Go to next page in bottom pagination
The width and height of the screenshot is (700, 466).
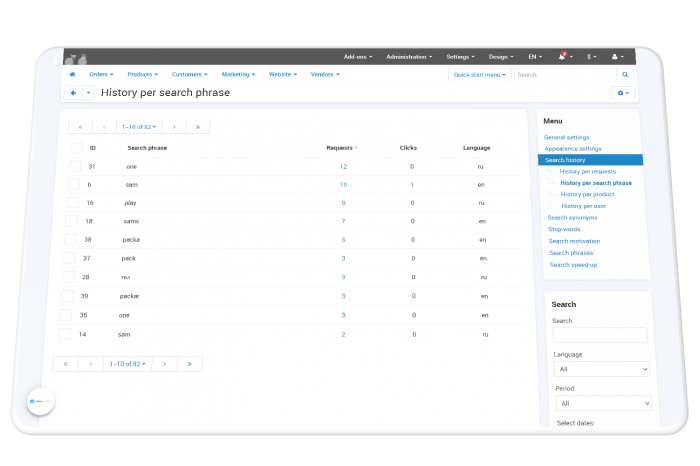click(164, 364)
